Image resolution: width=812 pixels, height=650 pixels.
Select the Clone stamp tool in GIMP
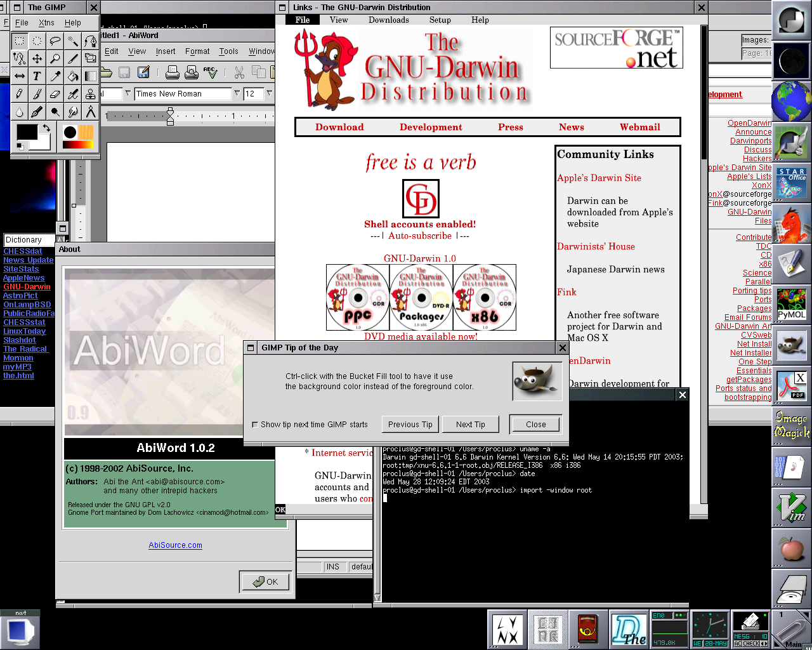[x=91, y=95]
